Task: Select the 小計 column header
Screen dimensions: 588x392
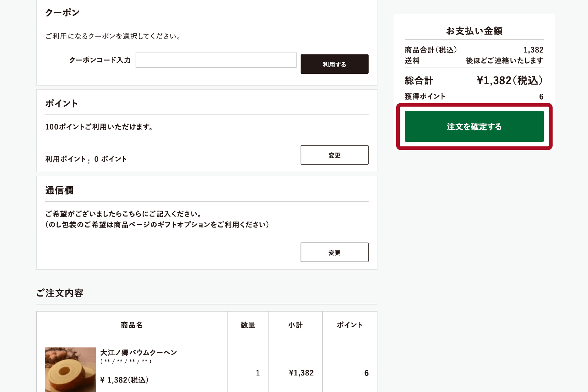Action: tap(295, 325)
